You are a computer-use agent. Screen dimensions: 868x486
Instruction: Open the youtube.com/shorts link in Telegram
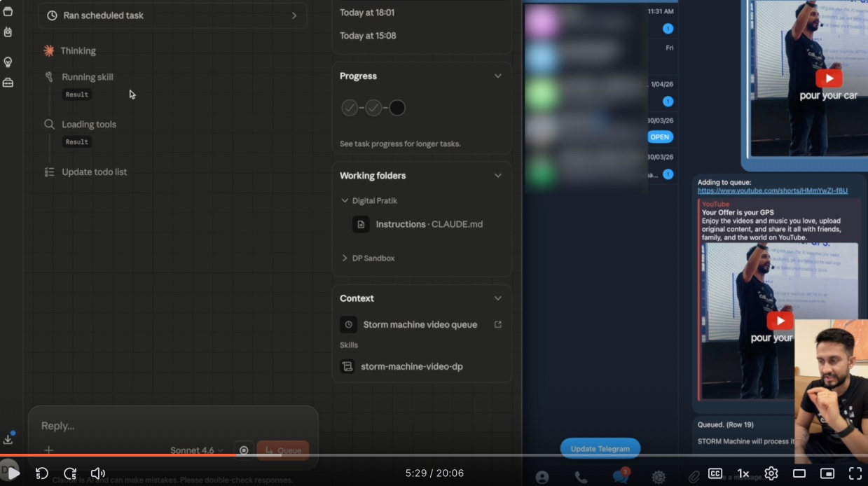tap(773, 190)
